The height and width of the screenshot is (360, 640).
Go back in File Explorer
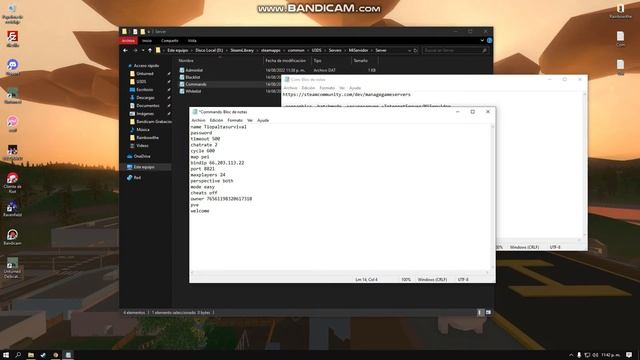(x=125, y=50)
